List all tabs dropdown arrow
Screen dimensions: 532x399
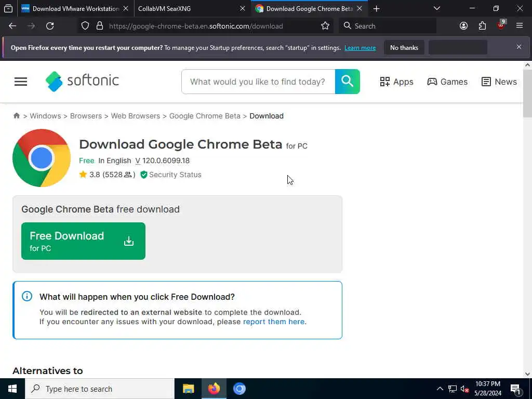[x=437, y=8]
